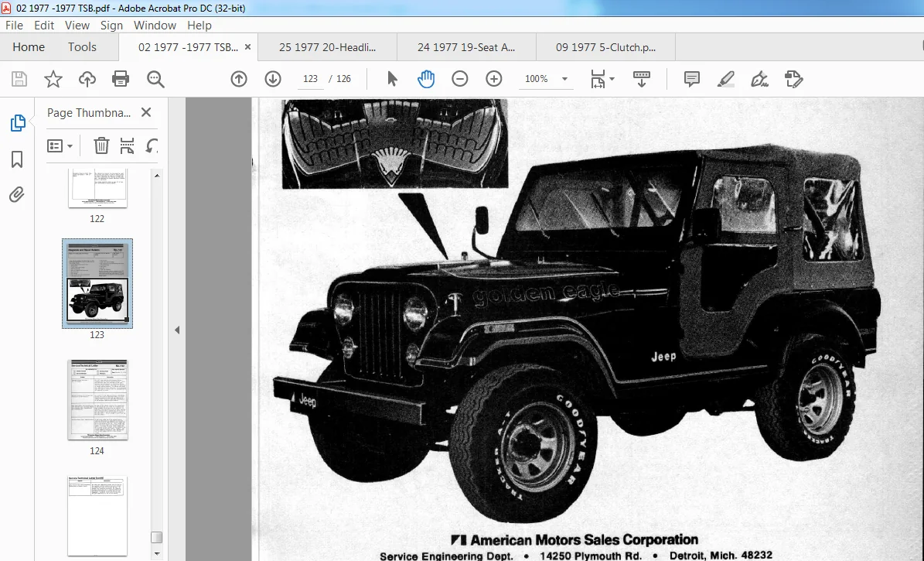Print the document with printer icon

pyautogui.click(x=121, y=79)
